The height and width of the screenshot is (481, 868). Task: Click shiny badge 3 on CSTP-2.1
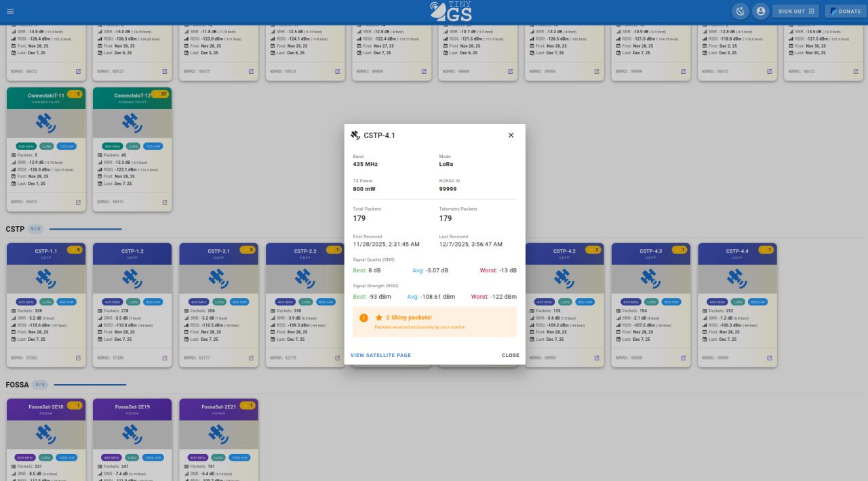coord(248,250)
